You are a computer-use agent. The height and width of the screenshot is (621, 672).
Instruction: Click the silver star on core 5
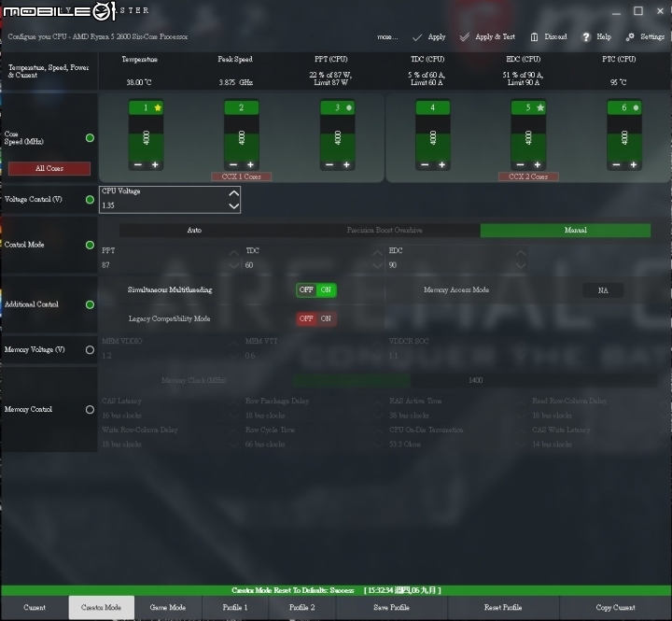tap(540, 107)
